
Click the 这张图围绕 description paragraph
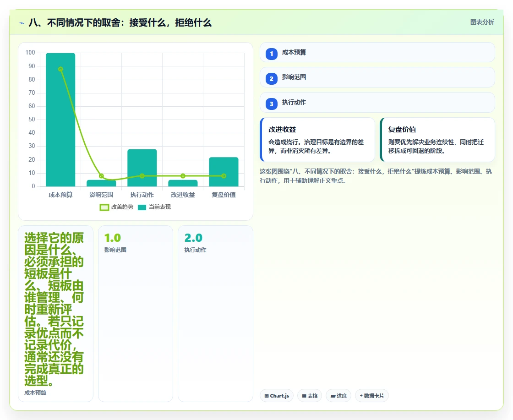[x=376, y=176]
